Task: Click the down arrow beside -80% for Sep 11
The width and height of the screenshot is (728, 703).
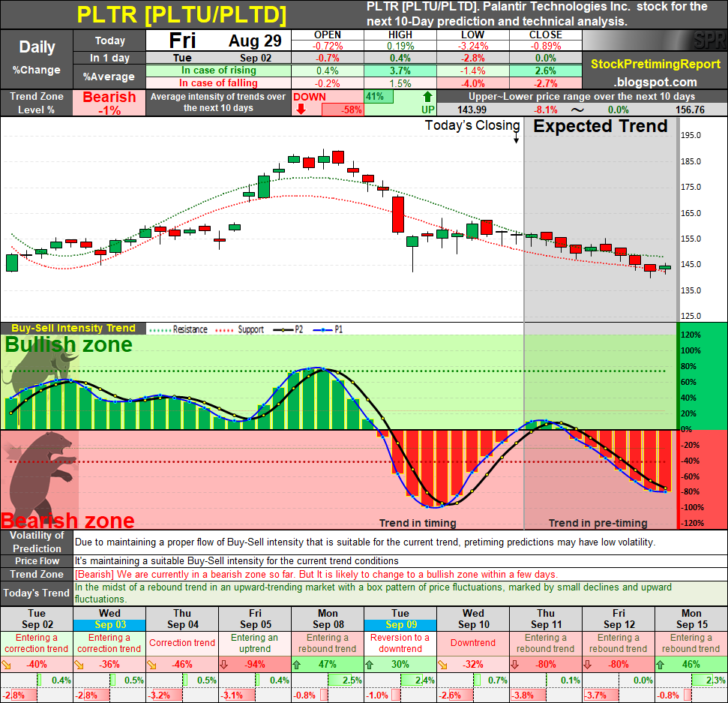Action: (x=514, y=665)
